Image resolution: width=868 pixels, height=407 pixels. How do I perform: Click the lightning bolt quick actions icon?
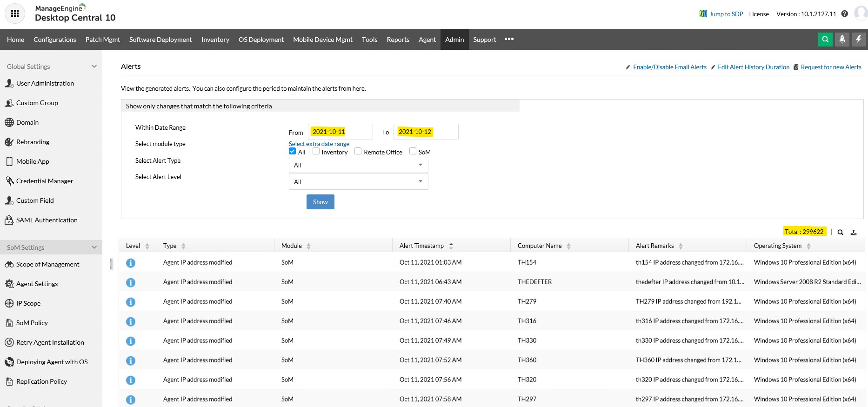point(859,40)
